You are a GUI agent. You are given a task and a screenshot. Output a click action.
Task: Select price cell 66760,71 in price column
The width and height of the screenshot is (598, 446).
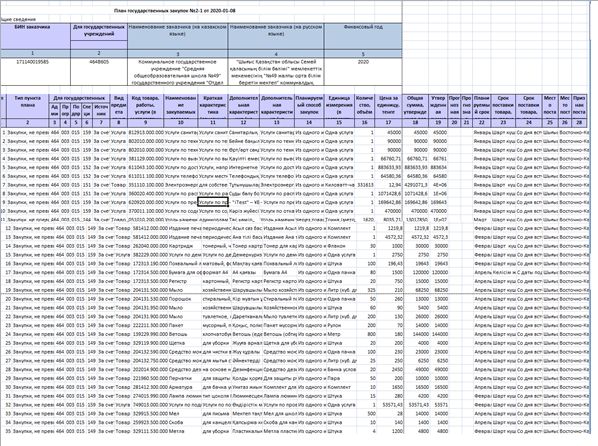click(x=388, y=159)
